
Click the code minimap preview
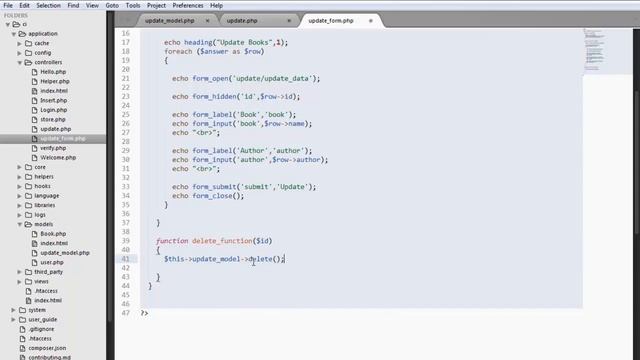coord(594,51)
